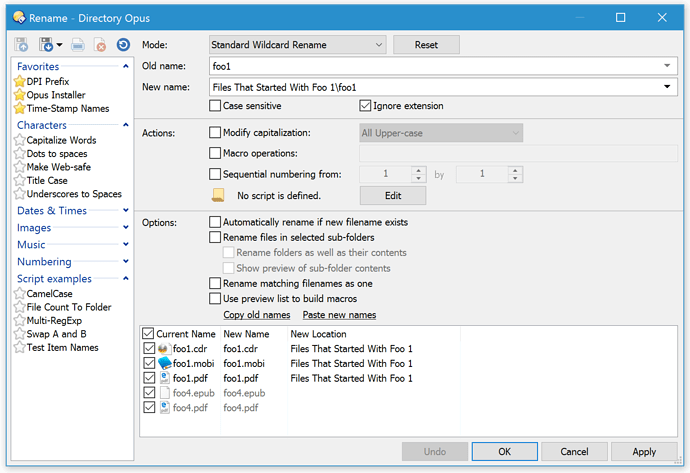
Task: Click the yellow script icon
Action: [x=218, y=195]
